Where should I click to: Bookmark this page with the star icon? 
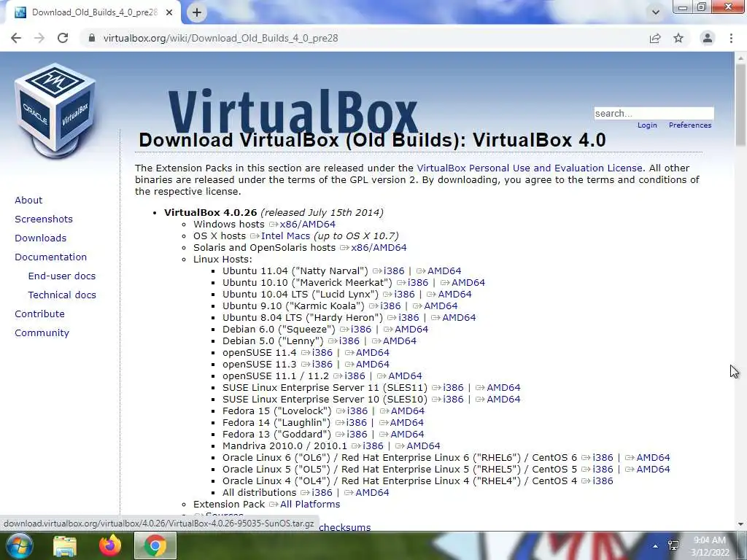[x=678, y=38]
